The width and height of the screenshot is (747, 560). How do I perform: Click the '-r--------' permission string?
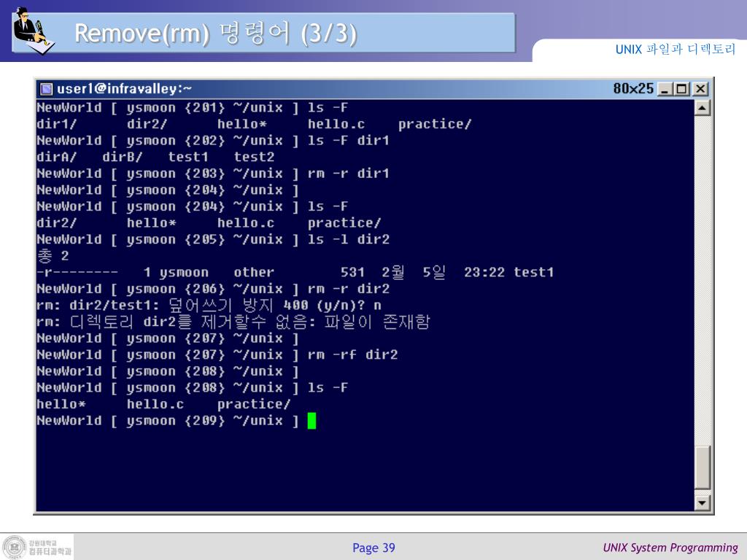tap(77, 273)
